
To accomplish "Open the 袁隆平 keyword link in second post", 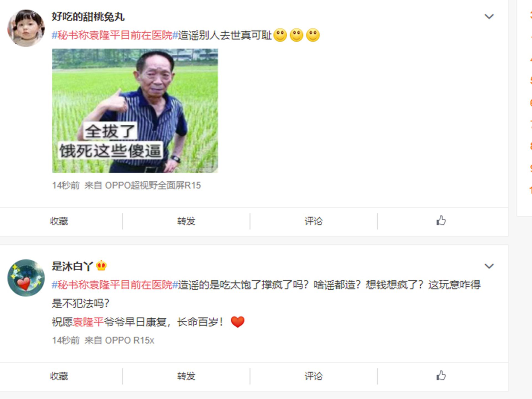I will (x=88, y=322).
